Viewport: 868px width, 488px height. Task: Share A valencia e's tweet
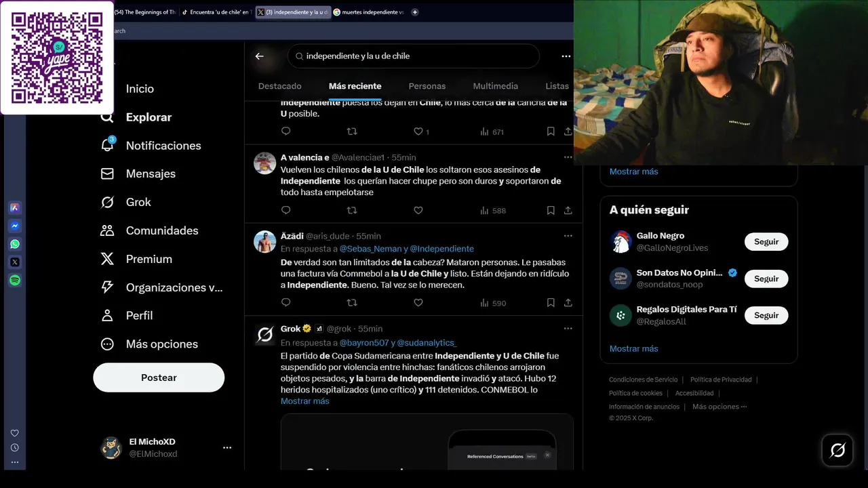(x=568, y=210)
